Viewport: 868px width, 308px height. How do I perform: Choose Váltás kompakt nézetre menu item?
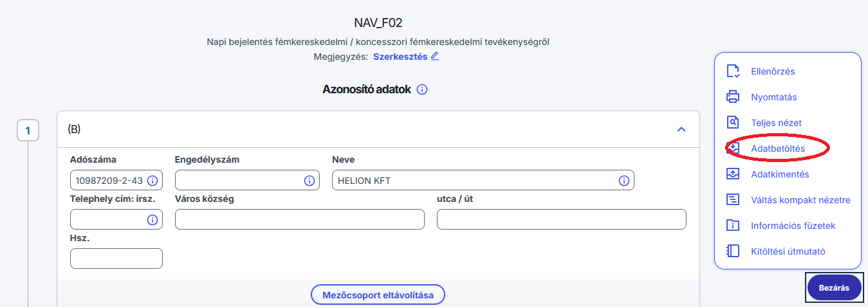click(x=800, y=200)
